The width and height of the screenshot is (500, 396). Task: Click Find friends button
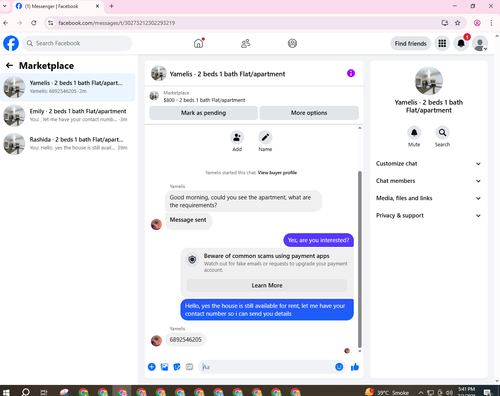coord(411,43)
